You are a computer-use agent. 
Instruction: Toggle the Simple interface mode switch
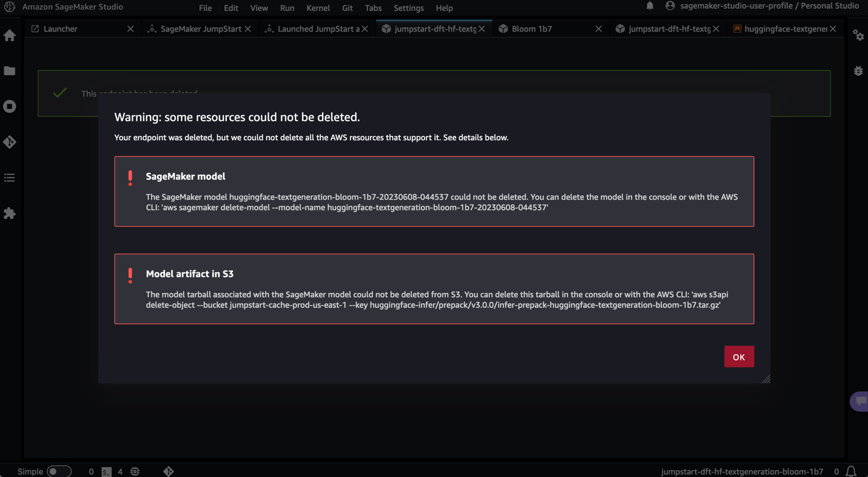(59, 472)
